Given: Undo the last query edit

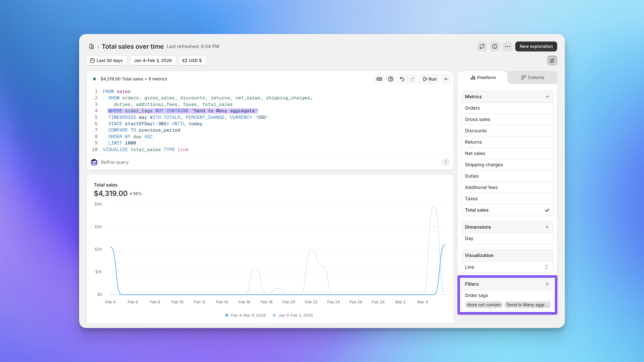Looking at the screenshot, I should point(402,79).
